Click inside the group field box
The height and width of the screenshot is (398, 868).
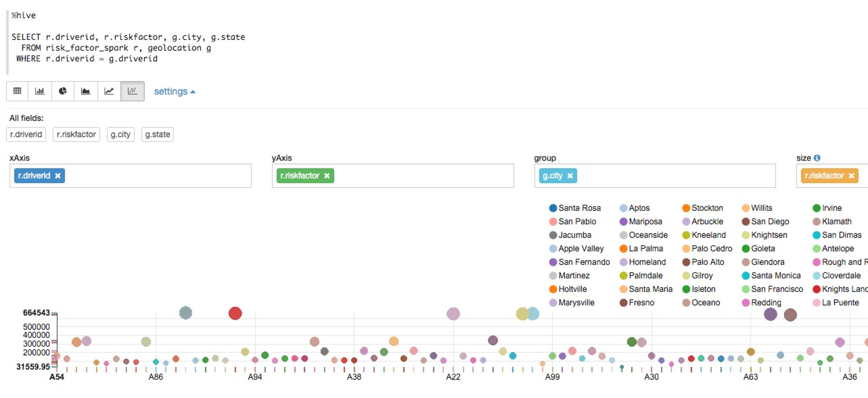655,176
